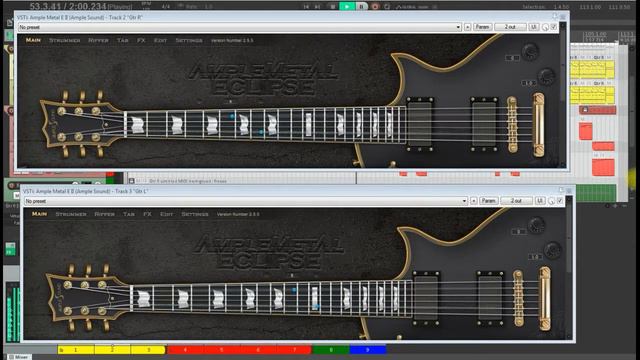This screenshot has height=360, width=640.
Task: Select the green media item in arrange view
Action: tap(596, 193)
